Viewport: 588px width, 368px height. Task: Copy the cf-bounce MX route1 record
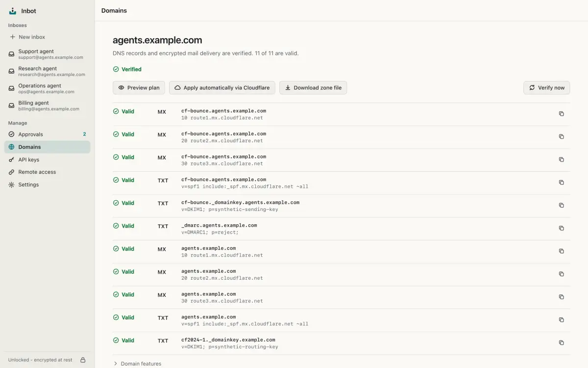tap(562, 114)
